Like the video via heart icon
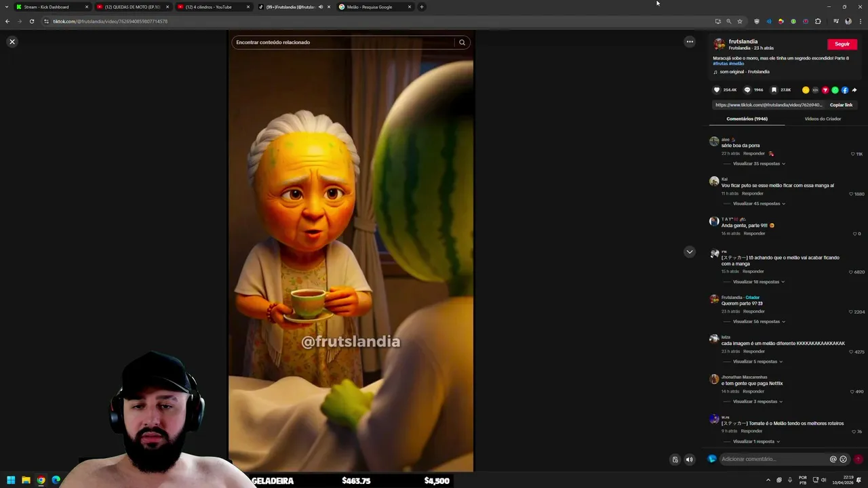This screenshot has height=488, width=868. pos(717,89)
